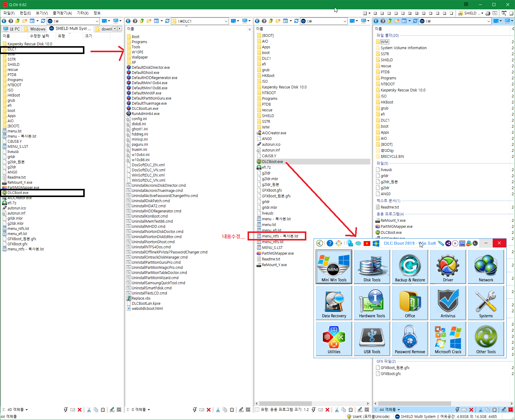Open Utilities in DLC Boot

pos(334,339)
